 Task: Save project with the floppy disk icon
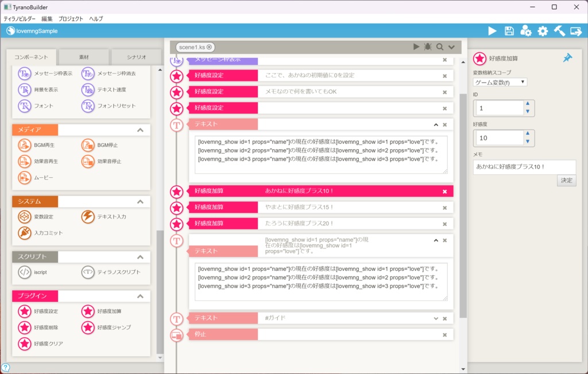tap(509, 31)
